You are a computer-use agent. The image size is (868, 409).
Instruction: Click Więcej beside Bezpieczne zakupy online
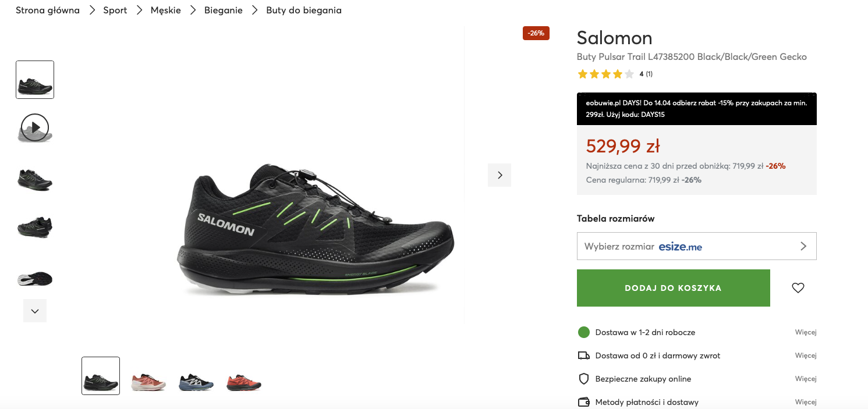click(x=806, y=379)
